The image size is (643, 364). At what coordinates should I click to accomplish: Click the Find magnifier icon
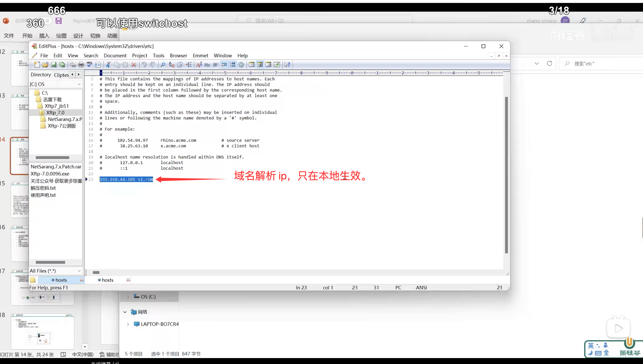pos(163,65)
